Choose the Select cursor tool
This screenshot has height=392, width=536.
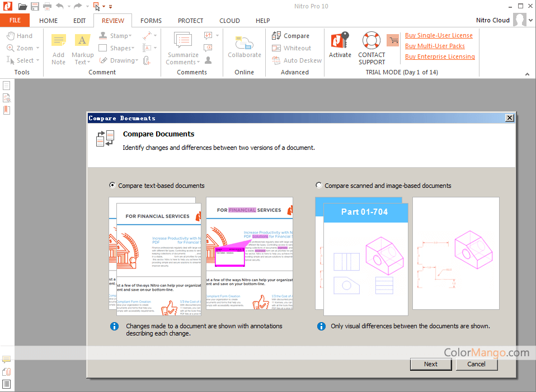pos(21,60)
